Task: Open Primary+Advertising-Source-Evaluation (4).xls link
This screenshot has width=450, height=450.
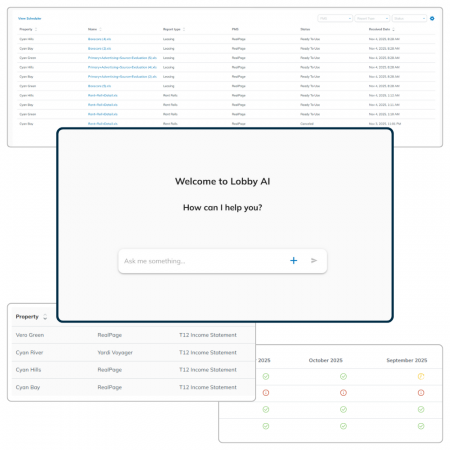Action: (122, 67)
